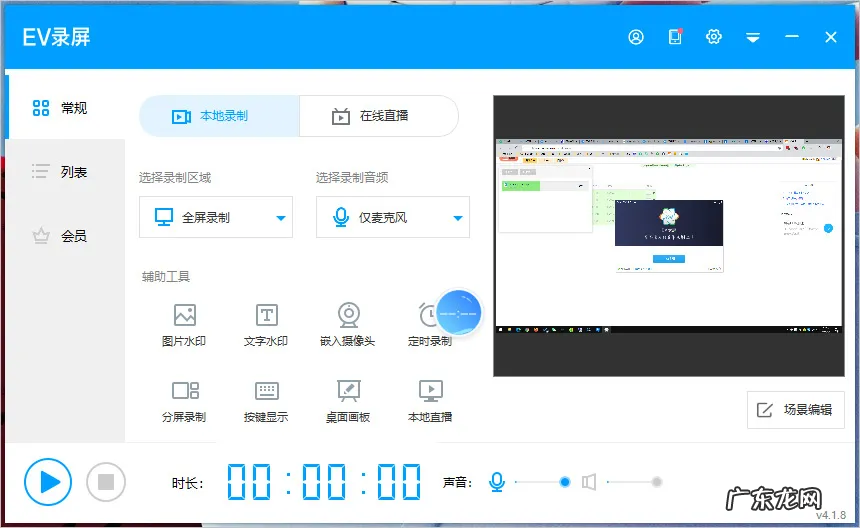Click the 00:00:00 duration timer display

coord(324,482)
